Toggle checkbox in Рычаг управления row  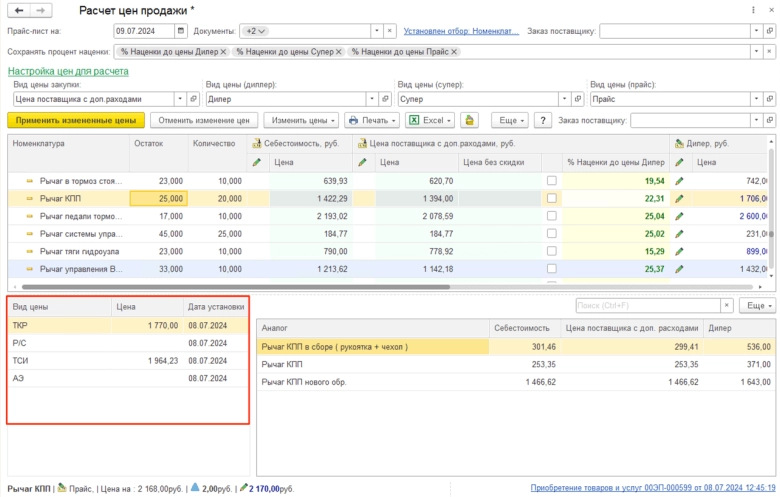tap(551, 269)
